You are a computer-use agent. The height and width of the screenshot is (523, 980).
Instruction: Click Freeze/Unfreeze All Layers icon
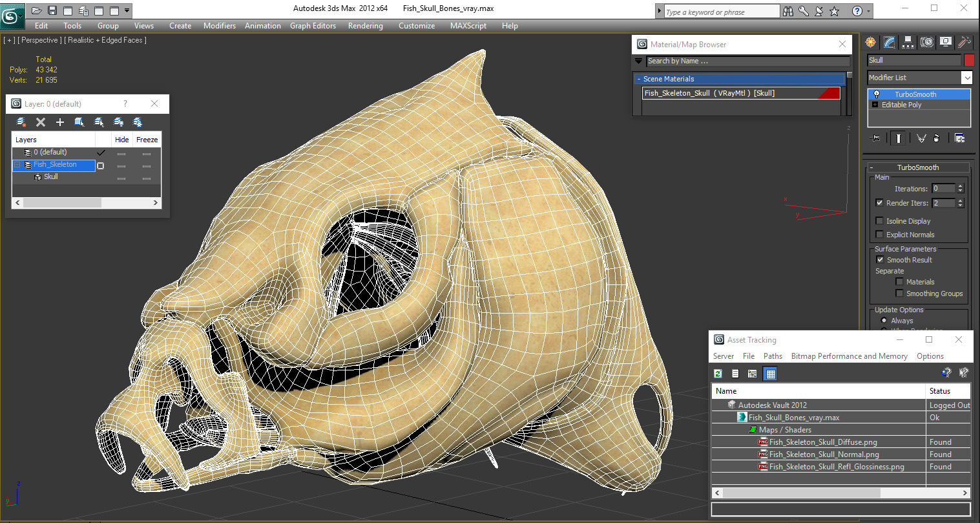tap(138, 122)
